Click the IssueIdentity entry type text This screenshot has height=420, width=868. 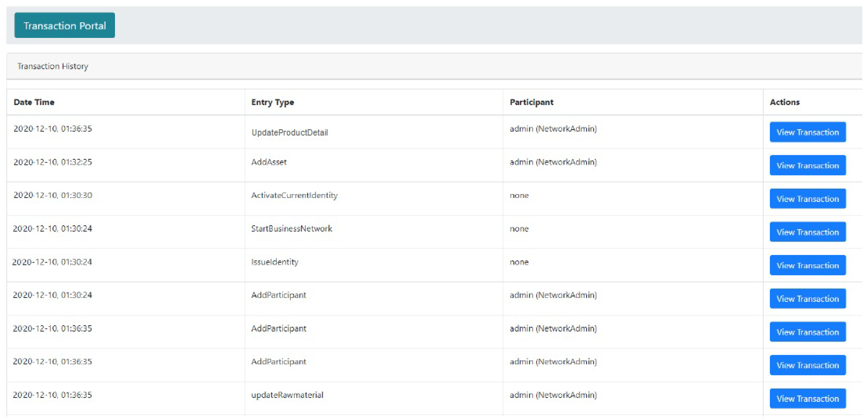pyautogui.click(x=275, y=262)
